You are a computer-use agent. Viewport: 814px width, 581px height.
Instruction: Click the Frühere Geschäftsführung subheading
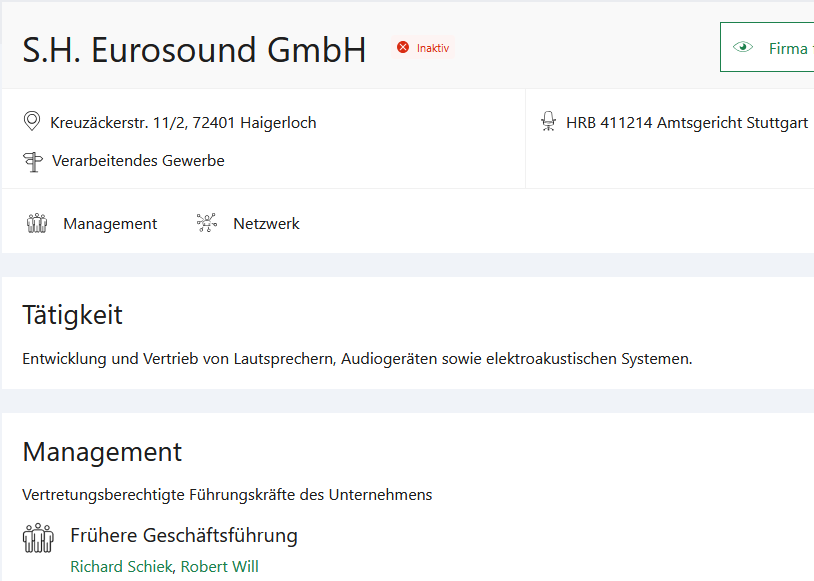(184, 535)
